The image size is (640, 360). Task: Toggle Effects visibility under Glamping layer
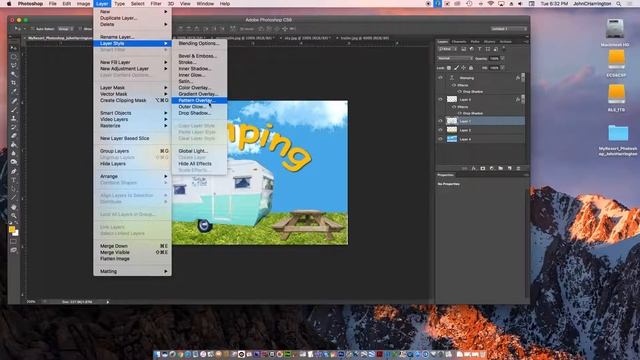(453, 85)
